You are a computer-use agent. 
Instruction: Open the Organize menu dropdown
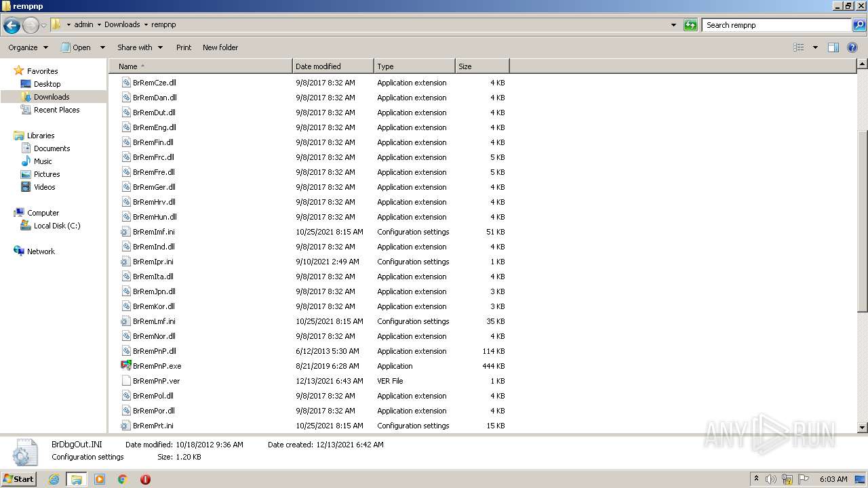pos(28,47)
